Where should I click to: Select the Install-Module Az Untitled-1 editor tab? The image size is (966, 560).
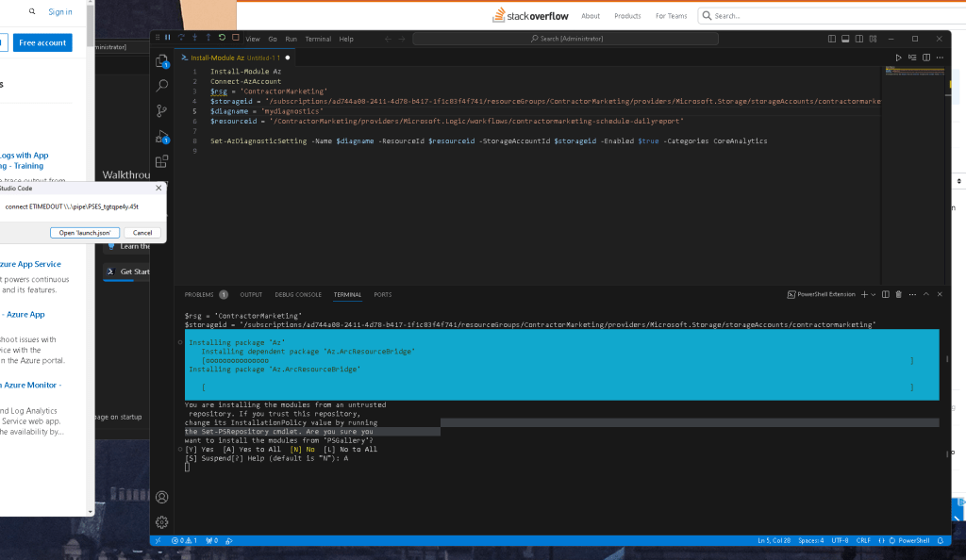point(235,58)
